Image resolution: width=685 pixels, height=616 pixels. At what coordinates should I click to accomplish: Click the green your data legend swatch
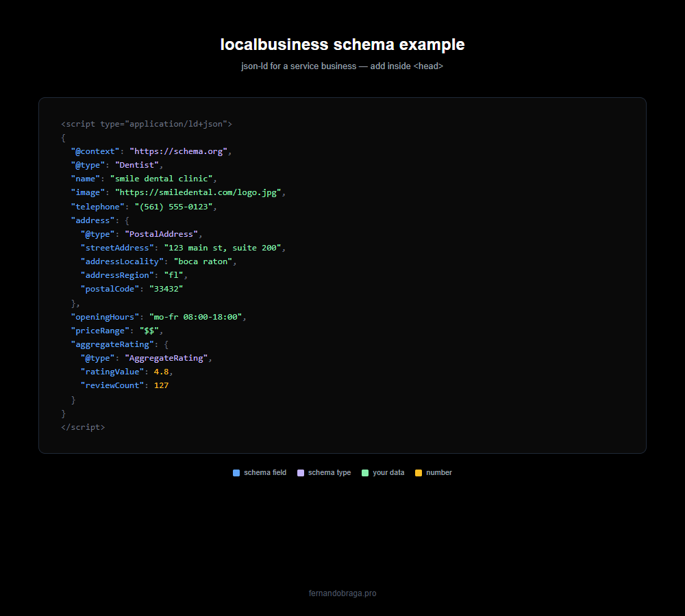point(365,473)
